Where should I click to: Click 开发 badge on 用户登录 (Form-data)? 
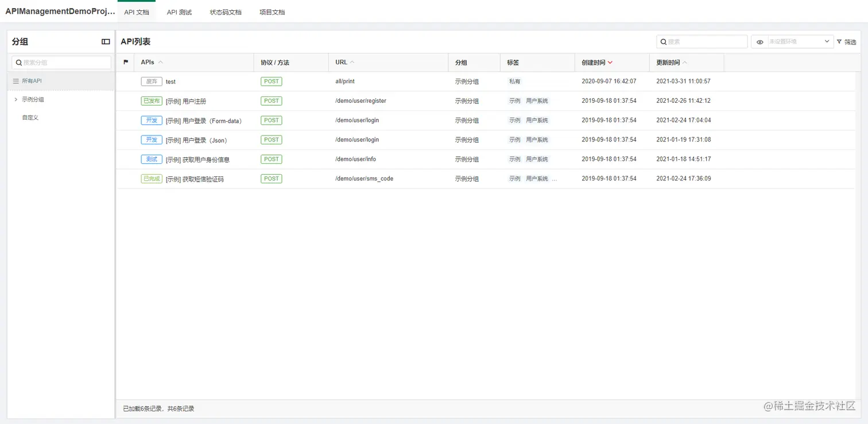pyautogui.click(x=152, y=121)
